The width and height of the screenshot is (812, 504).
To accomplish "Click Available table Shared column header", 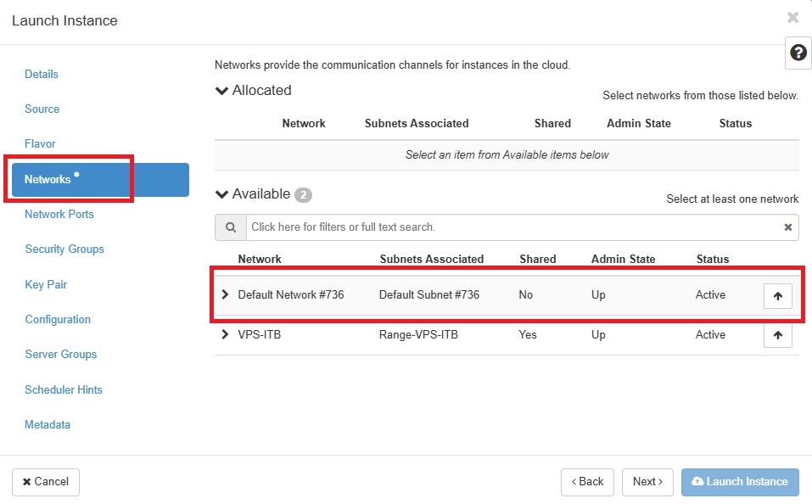I will tap(538, 259).
